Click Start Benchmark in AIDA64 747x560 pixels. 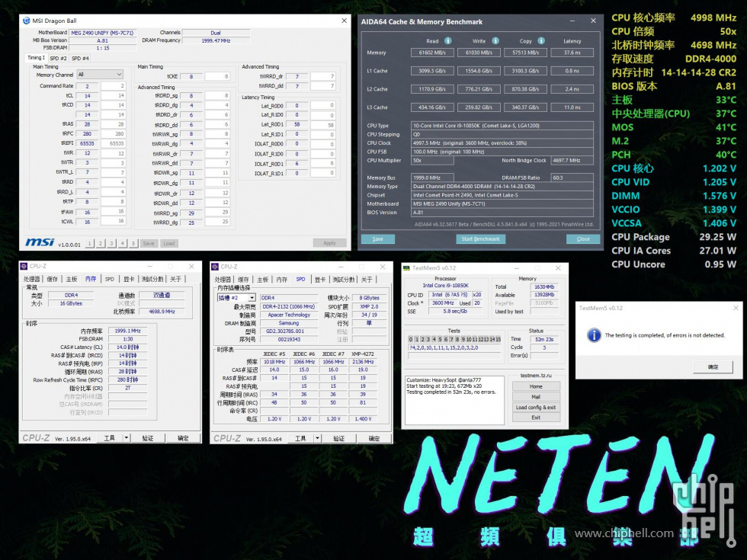(x=481, y=239)
